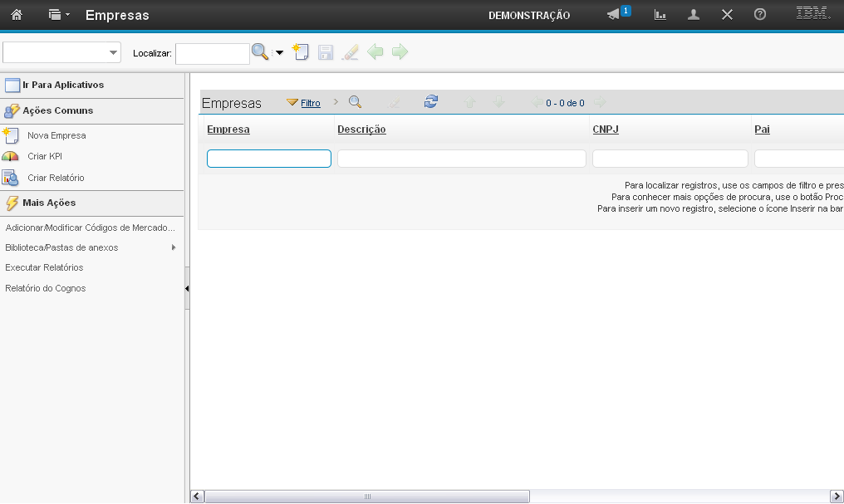The image size is (844, 504).
Task: Open the bulletin board announcements icon
Action: tap(615, 15)
